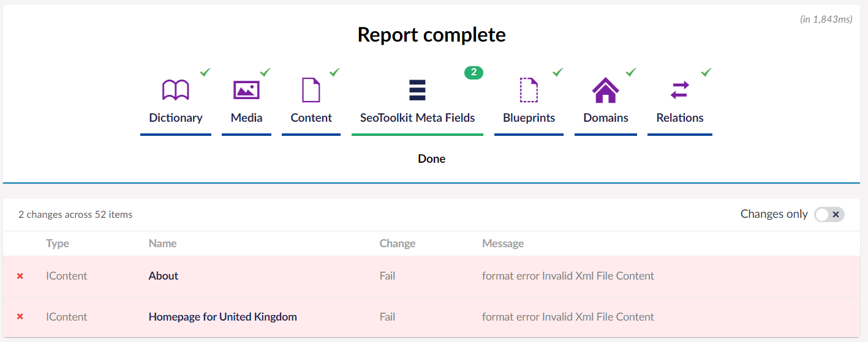Select the SeoToolkit Meta Fields label
The height and width of the screenshot is (342, 868).
coord(417,118)
